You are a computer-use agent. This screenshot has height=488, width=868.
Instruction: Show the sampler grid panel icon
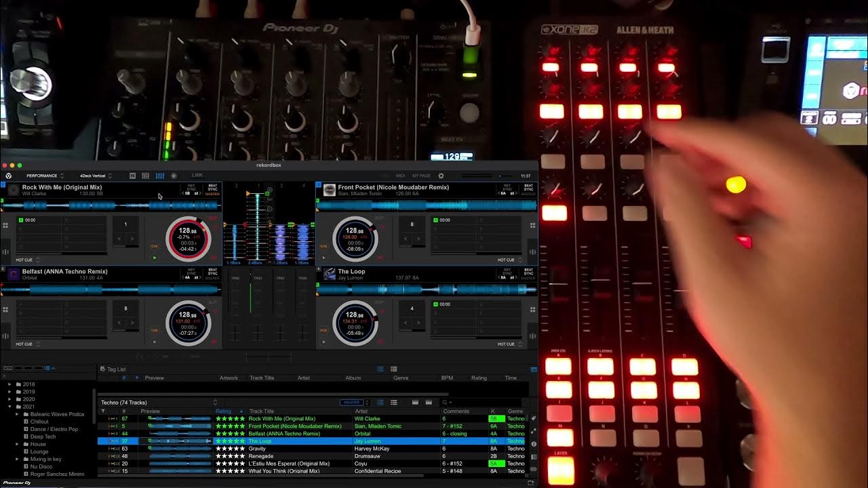(145, 176)
